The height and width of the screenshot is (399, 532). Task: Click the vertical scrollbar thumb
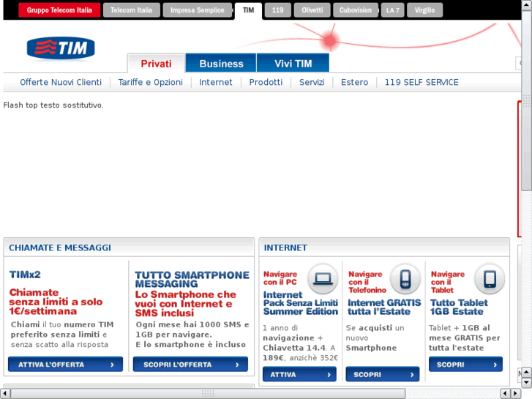point(527,100)
